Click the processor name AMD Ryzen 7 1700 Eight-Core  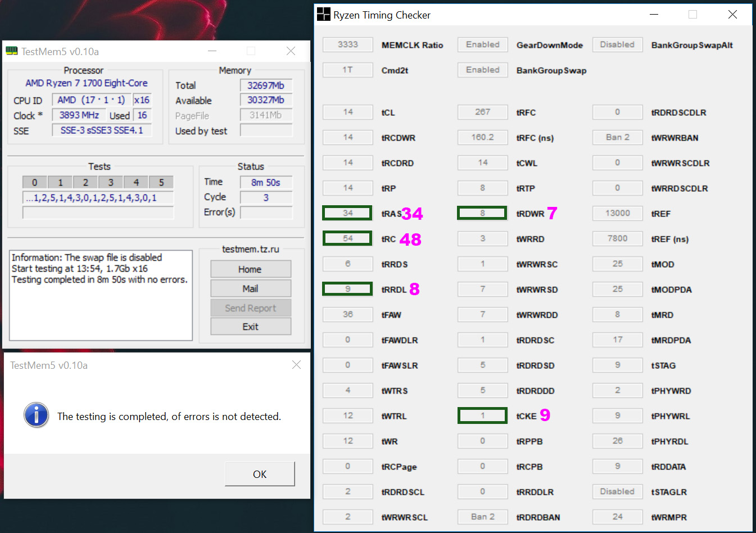[87, 83]
